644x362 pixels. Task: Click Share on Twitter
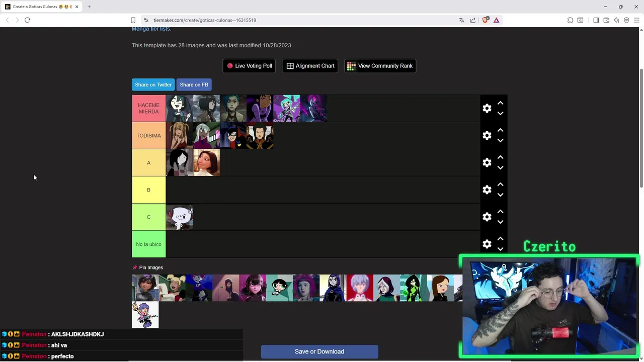tap(153, 84)
